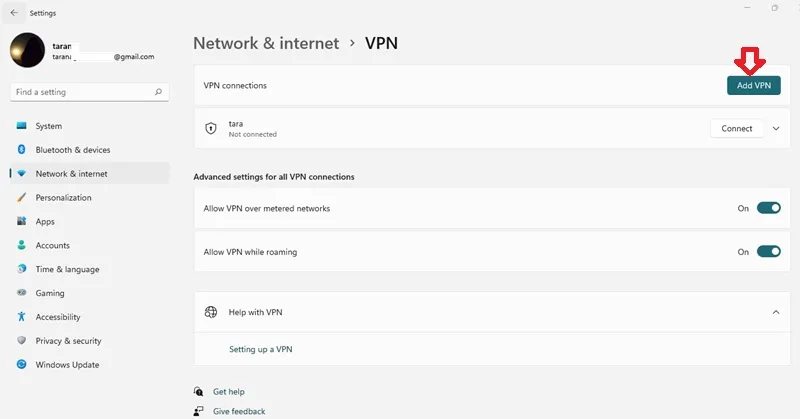The height and width of the screenshot is (419, 800).
Task: Click the shield icon beside tara VPN
Action: 211,128
